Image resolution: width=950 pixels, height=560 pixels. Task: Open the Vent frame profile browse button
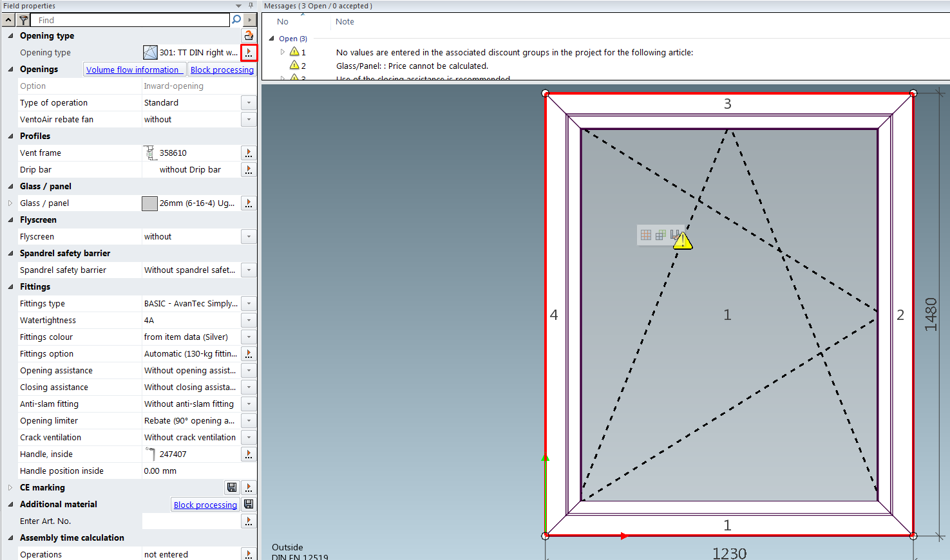click(x=249, y=153)
